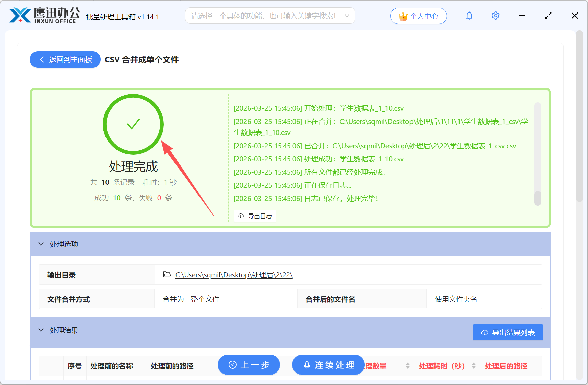Click the 上一步 button
588x385 pixels.
click(x=249, y=365)
